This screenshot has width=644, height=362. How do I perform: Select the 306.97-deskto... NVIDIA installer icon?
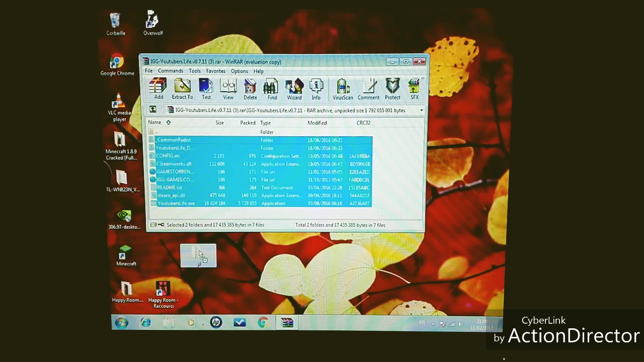tap(124, 220)
